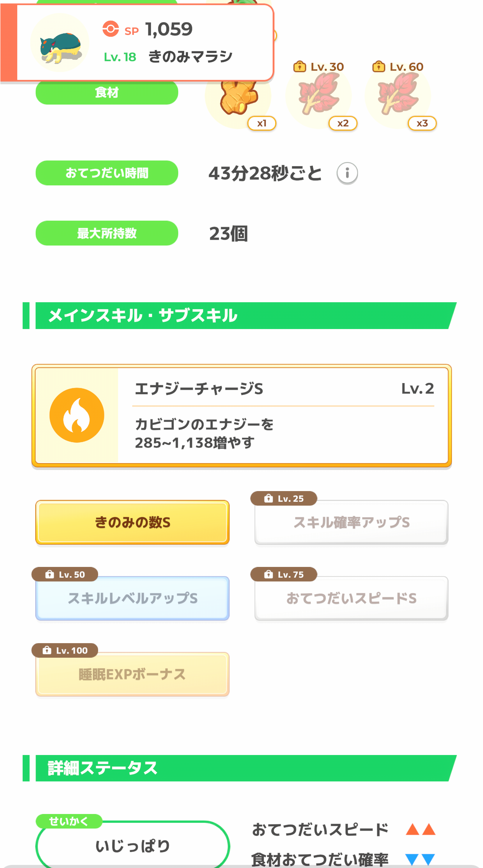Tap the red up arrows for おてつだいスピード

(x=421, y=829)
